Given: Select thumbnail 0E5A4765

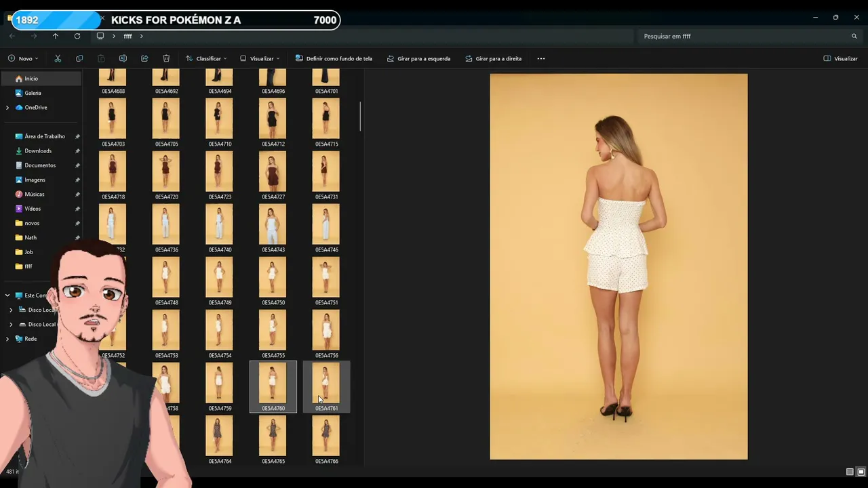Looking at the screenshot, I should (273, 440).
